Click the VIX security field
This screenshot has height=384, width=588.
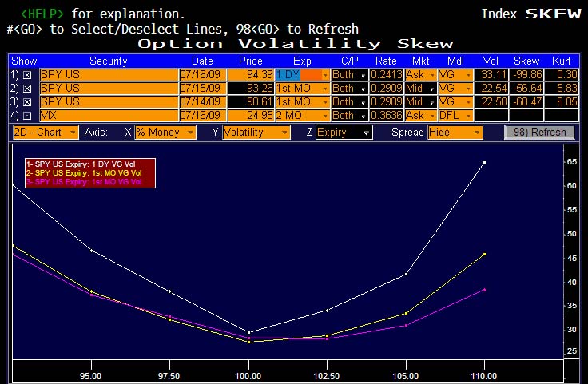[109, 115]
